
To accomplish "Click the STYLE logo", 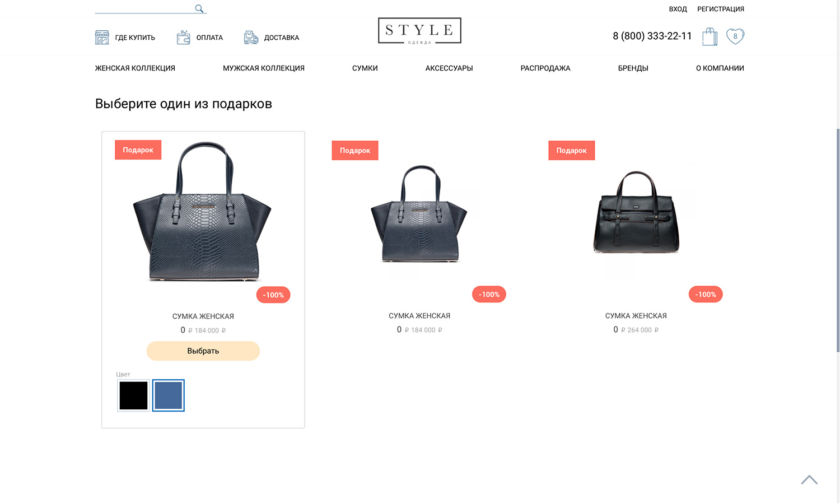I will (419, 31).
